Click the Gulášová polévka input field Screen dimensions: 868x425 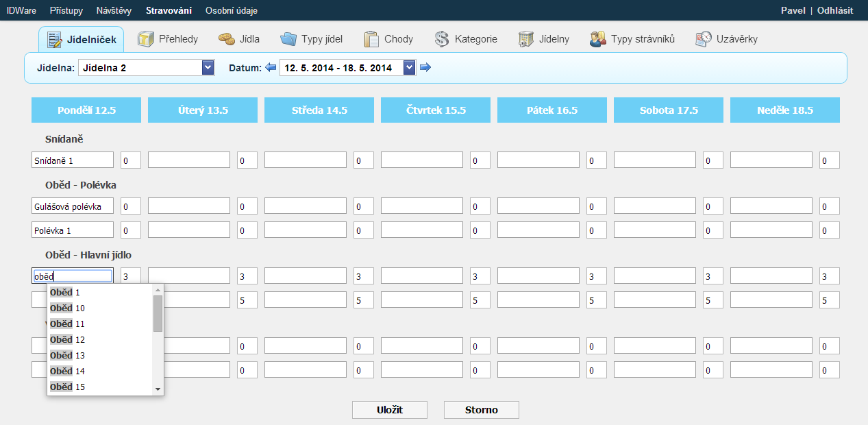pos(73,206)
